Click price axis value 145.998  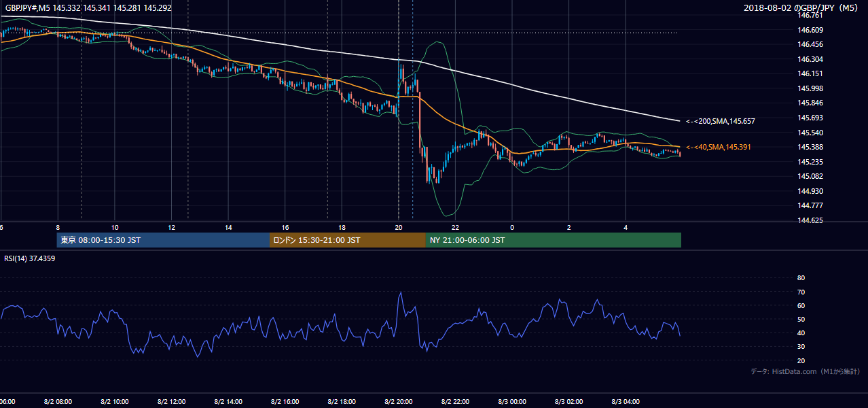coord(810,88)
